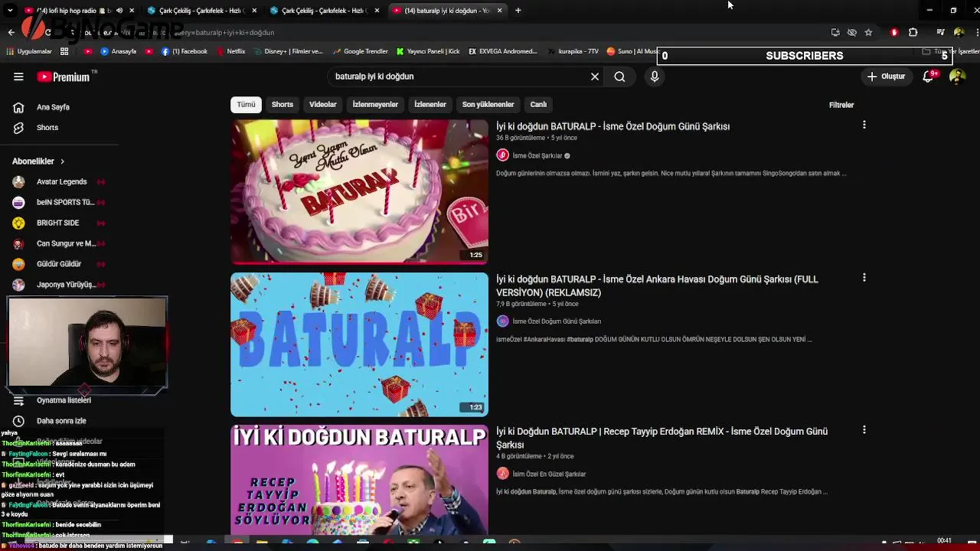Screen dimensions: 980x551
Task: Open title İsme Özel Doğum Günü Şarkısı
Action: 612,126
